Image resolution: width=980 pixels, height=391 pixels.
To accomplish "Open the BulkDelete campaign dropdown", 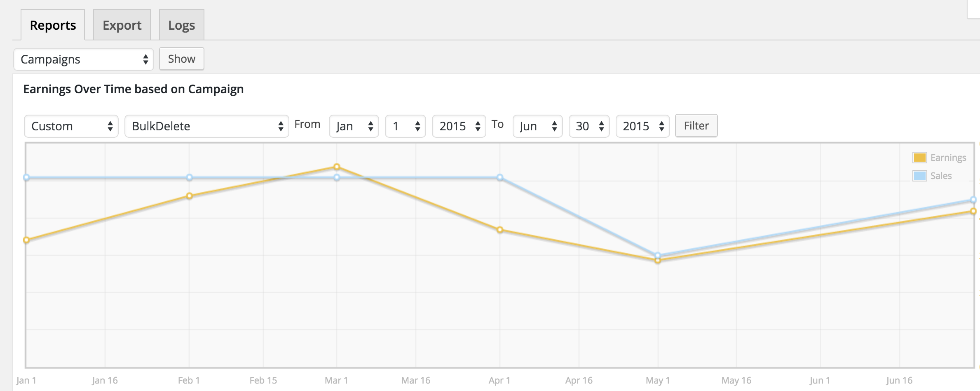I will [206, 126].
